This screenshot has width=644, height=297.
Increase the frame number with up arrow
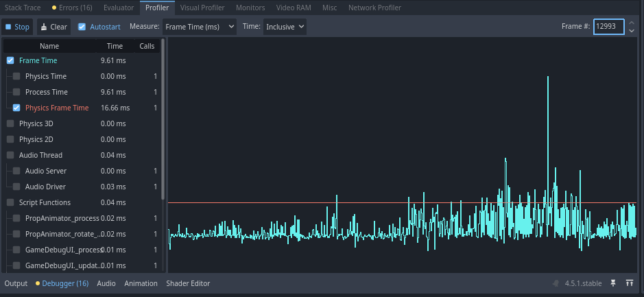[x=632, y=23]
